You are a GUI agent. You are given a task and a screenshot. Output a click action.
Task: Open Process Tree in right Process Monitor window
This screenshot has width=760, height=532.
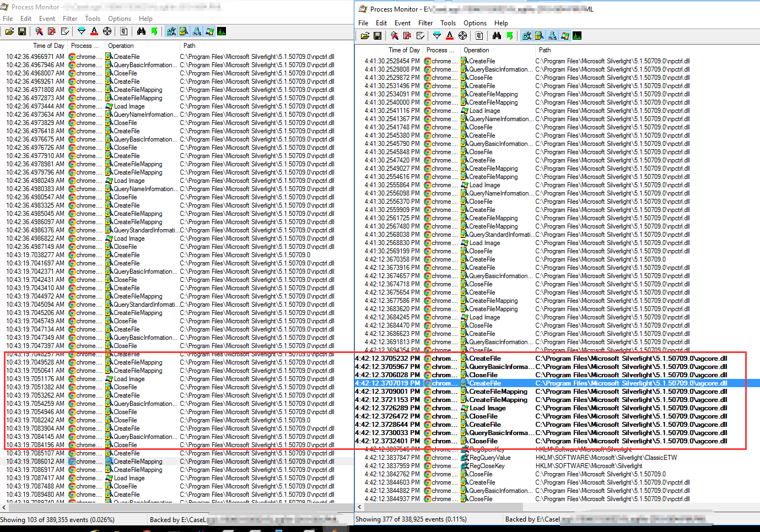(x=479, y=36)
